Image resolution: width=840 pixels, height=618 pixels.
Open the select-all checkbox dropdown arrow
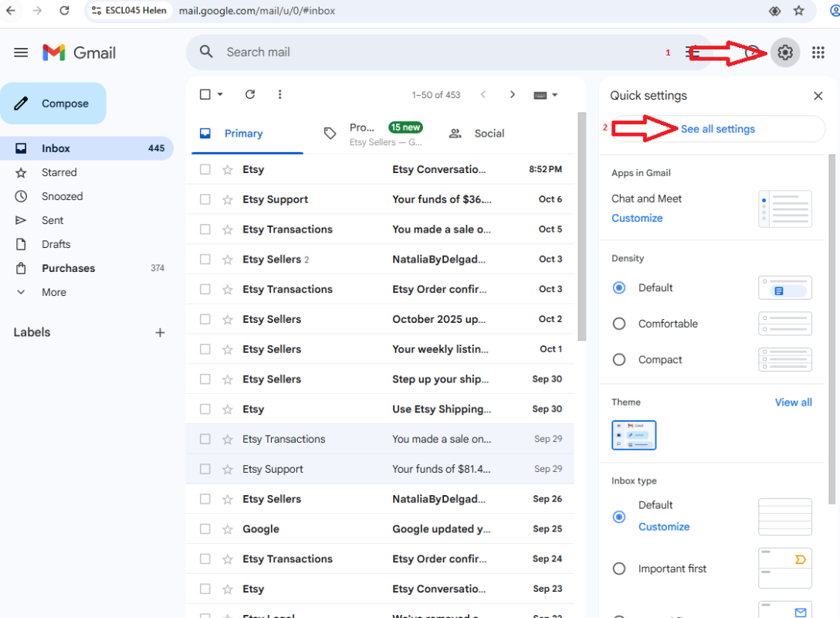220,94
